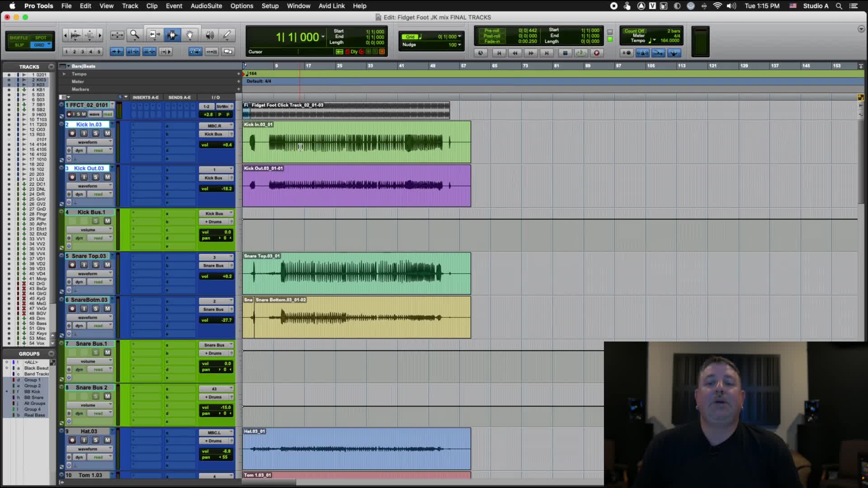Click the Record button in transport
Image resolution: width=868 pixels, height=488 pixels.
pyautogui.click(x=596, y=53)
